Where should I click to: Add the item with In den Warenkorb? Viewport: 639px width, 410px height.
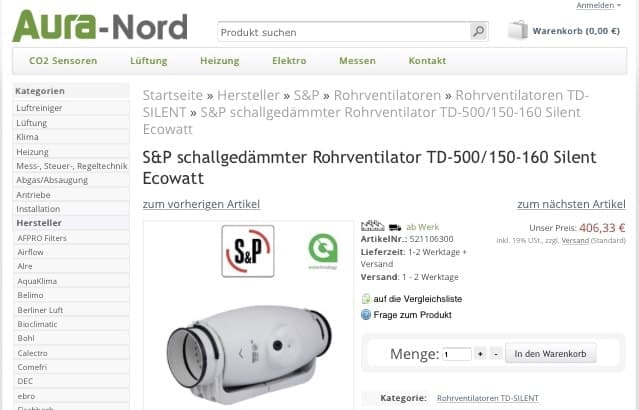[x=551, y=354]
